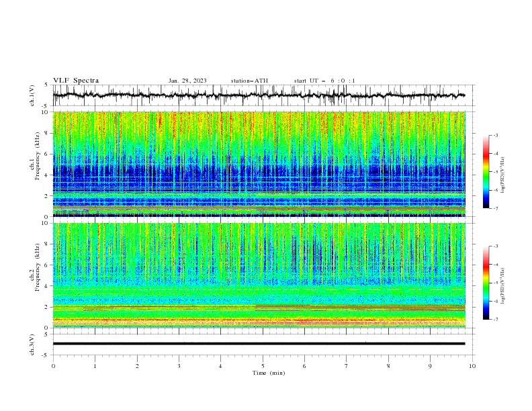Click the "ch.1 Frequency (kHz)" axis label
This screenshot has height=411, width=532.
coord(35,155)
